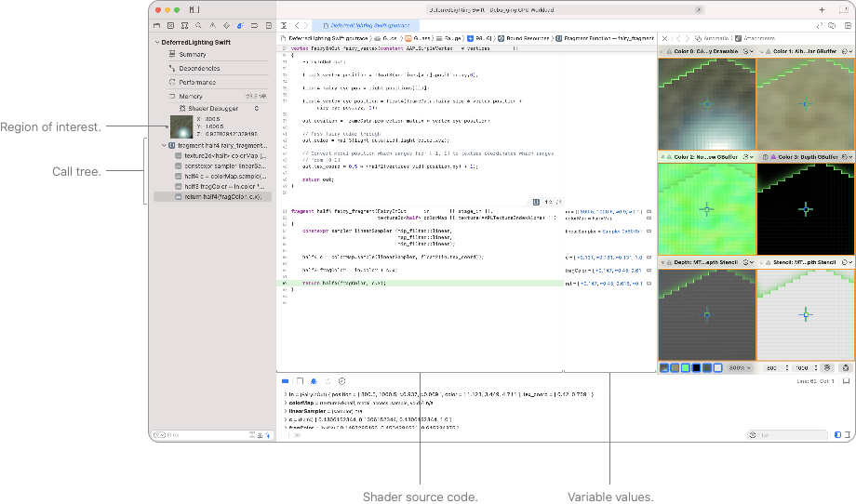Open the 800% zoom level dropdown
This screenshot has width=856, height=504.
pos(741,368)
